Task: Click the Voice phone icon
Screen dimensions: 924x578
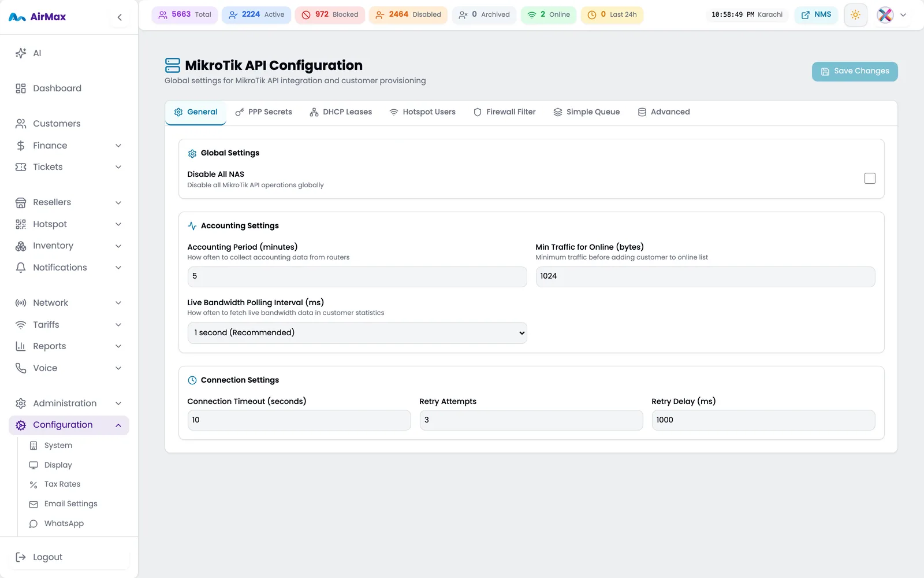Action: coord(21,368)
